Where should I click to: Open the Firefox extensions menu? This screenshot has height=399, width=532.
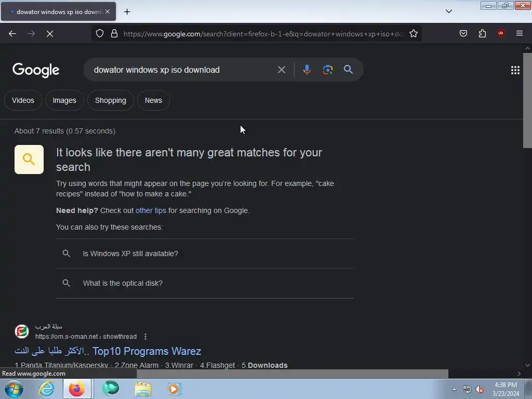pos(482,33)
